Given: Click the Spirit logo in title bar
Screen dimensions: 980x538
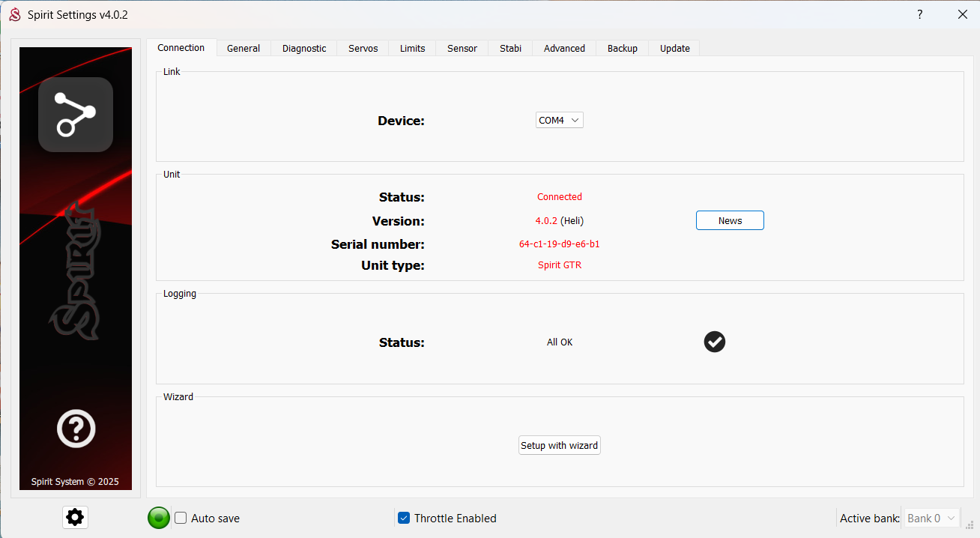Looking at the screenshot, I should 14,15.
